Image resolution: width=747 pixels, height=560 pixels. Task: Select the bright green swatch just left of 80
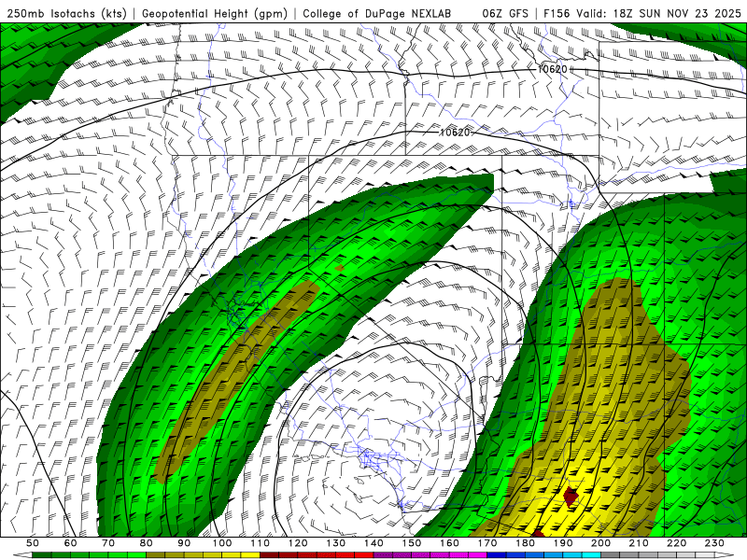pyautogui.click(x=136, y=555)
